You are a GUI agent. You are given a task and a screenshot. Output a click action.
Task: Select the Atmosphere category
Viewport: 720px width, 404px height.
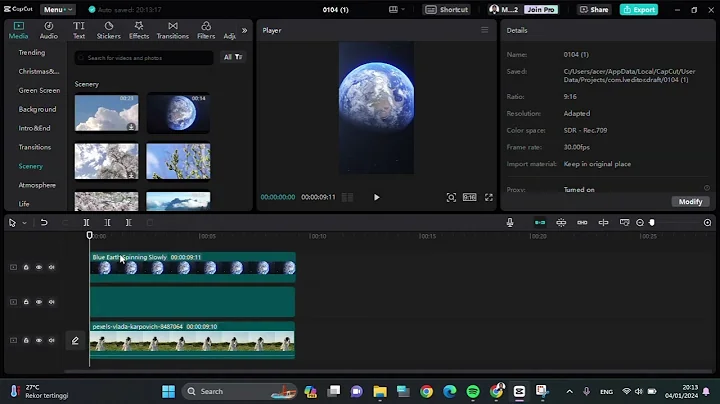[37, 185]
